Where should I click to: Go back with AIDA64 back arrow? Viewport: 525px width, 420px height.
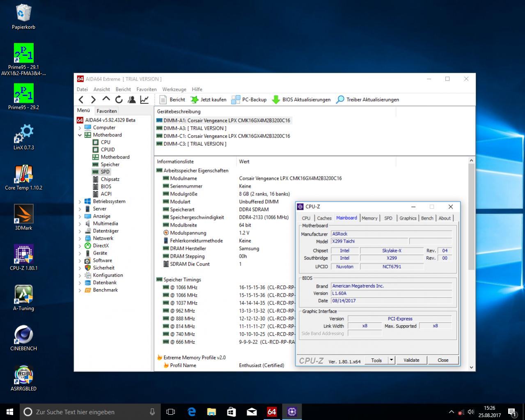tap(81, 99)
